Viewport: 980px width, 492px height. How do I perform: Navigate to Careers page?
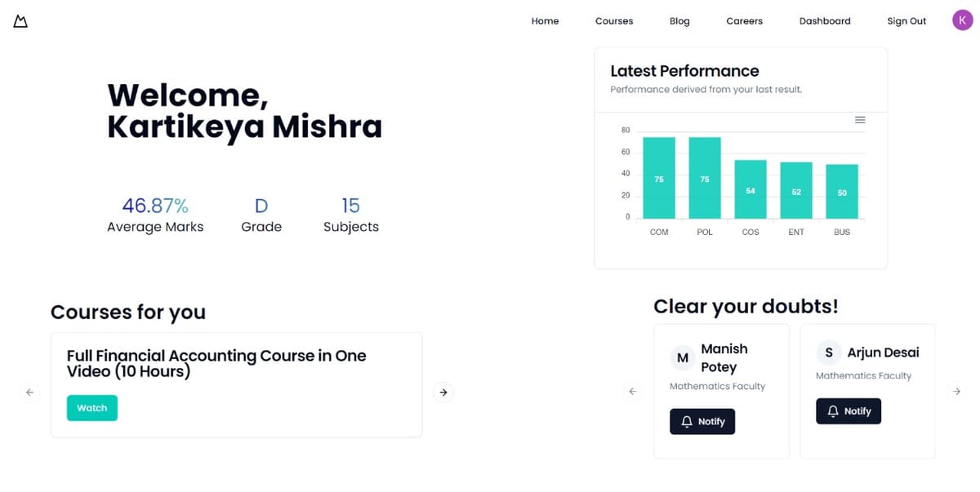[x=744, y=21]
